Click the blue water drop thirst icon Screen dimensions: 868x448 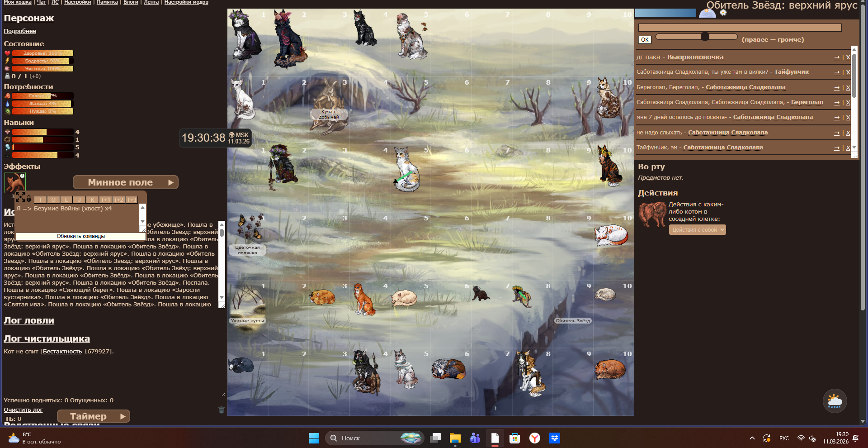pyautogui.click(x=7, y=104)
